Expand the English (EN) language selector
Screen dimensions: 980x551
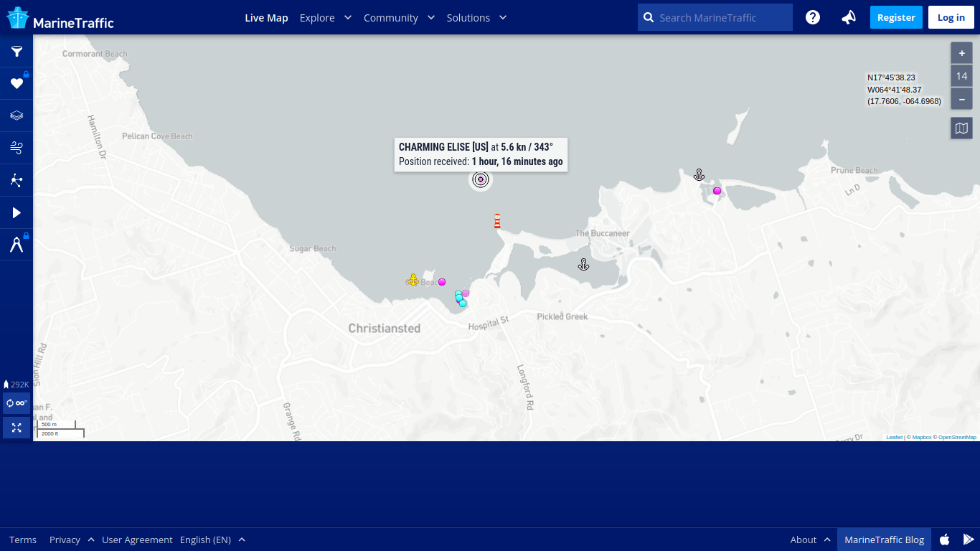point(213,540)
